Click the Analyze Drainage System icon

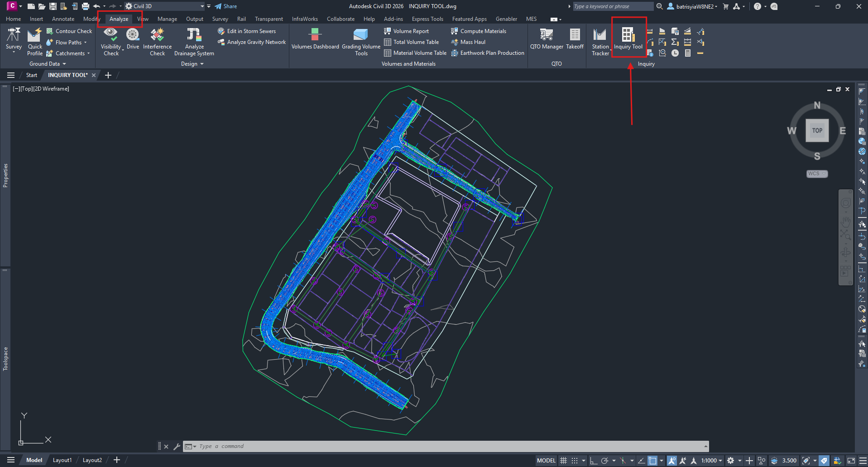pyautogui.click(x=194, y=41)
